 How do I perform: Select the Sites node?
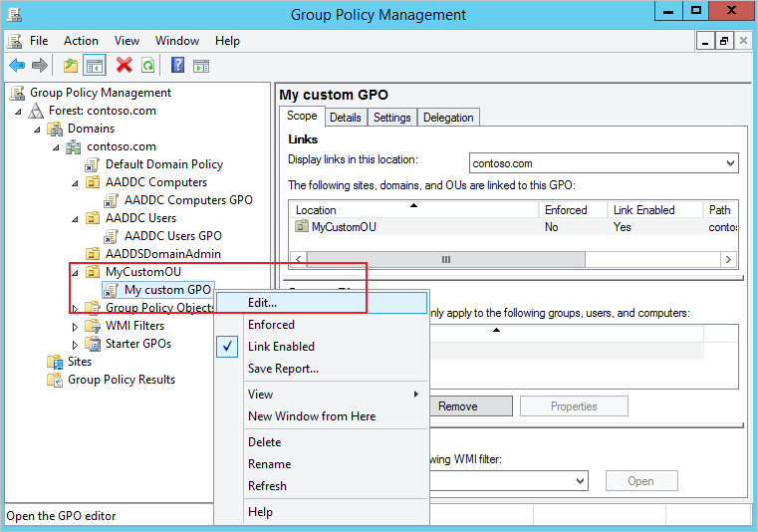pos(80,362)
